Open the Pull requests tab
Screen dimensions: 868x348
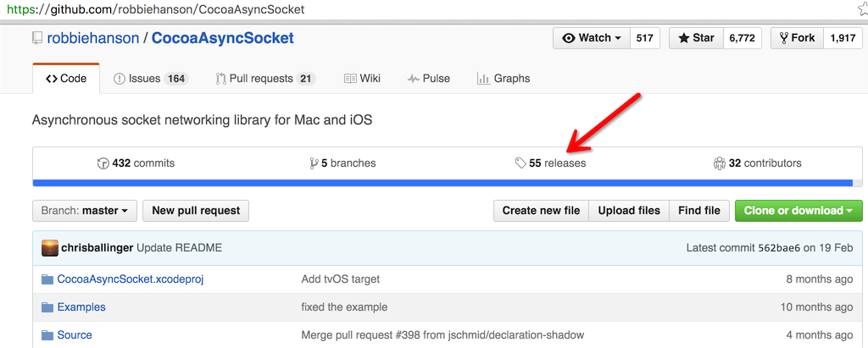tap(265, 79)
